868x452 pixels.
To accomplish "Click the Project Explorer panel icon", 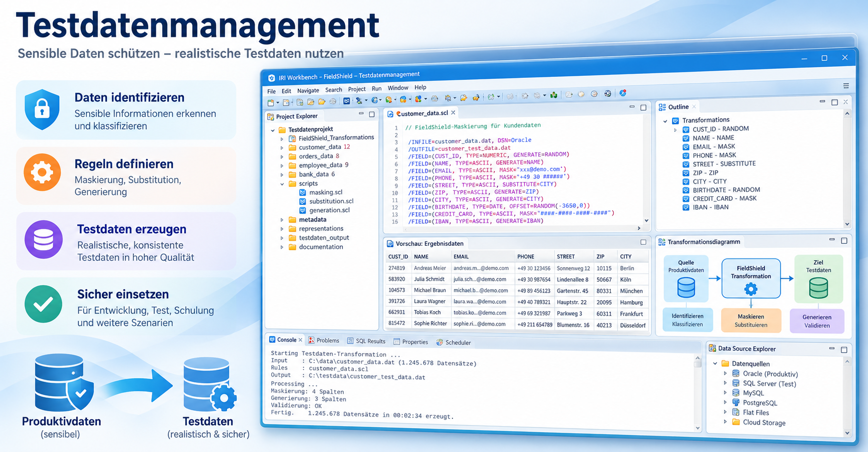I will tap(271, 116).
